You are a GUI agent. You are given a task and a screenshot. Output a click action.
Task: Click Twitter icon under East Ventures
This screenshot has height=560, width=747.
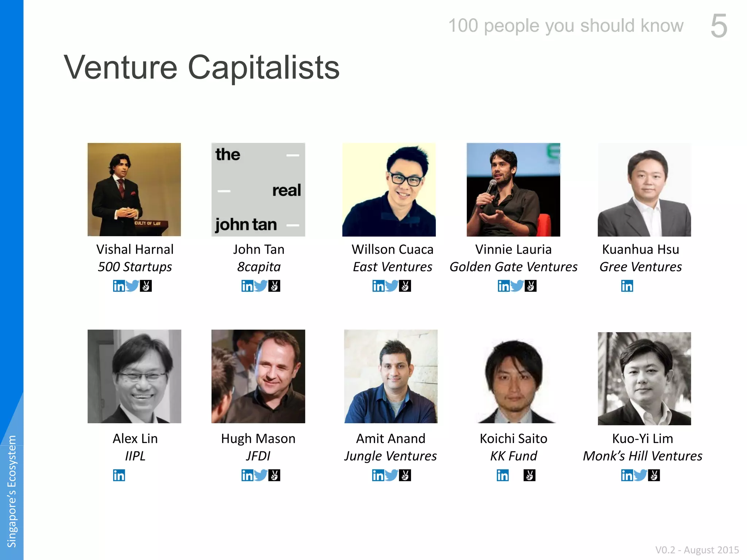[392, 286]
